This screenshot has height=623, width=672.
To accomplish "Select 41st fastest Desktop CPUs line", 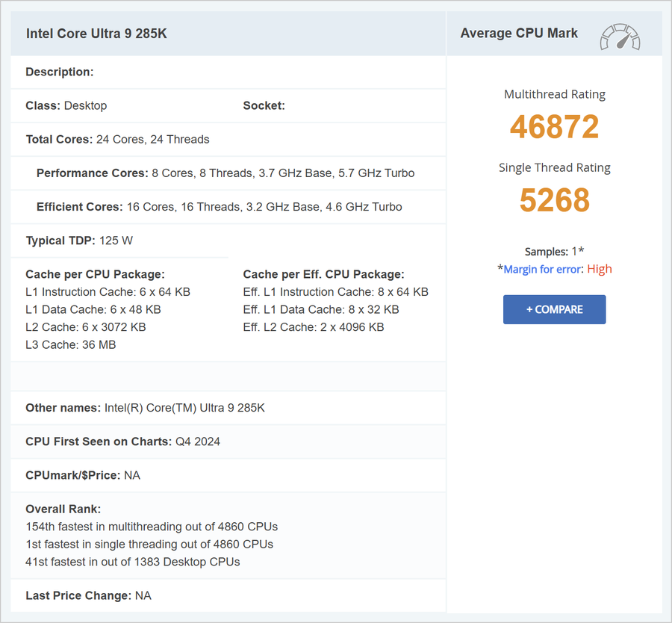I will click(x=133, y=562).
